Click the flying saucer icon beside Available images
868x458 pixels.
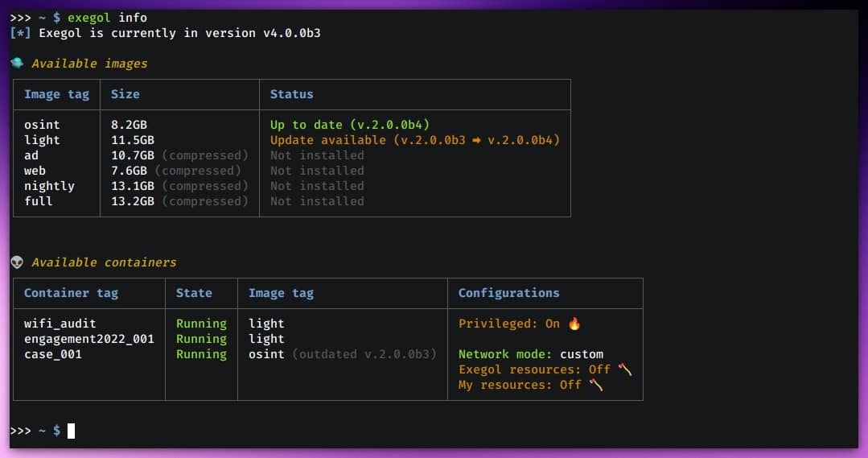[x=17, y=63]
